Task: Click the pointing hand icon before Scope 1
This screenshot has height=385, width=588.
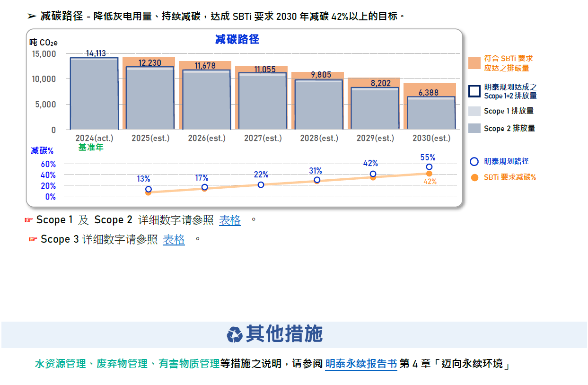Action: (28, 220)
